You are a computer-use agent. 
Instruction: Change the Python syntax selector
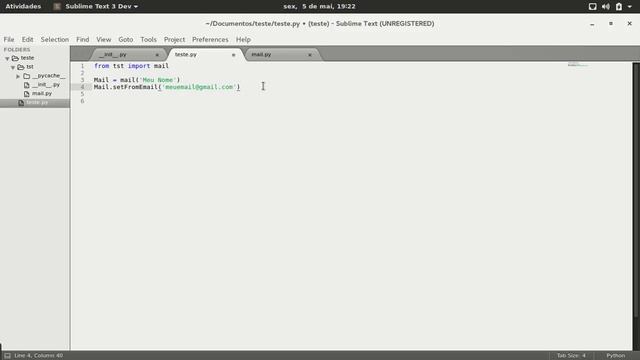616,356
